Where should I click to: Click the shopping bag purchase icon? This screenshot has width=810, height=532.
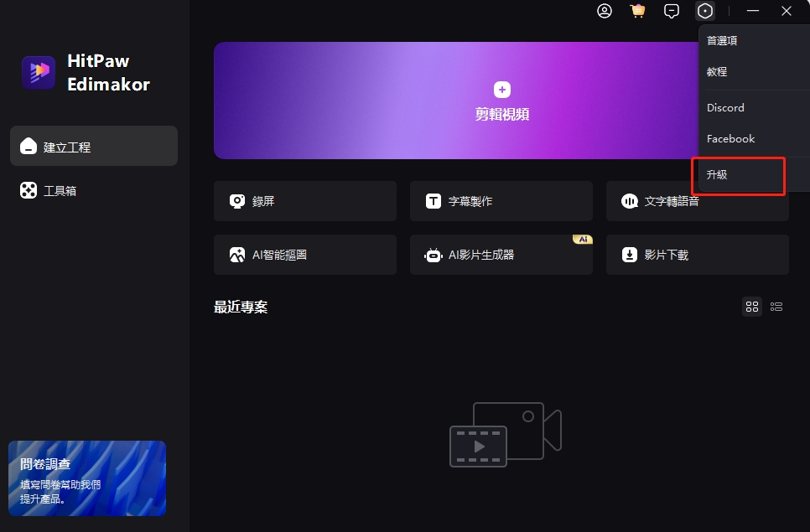coord(637,11)
